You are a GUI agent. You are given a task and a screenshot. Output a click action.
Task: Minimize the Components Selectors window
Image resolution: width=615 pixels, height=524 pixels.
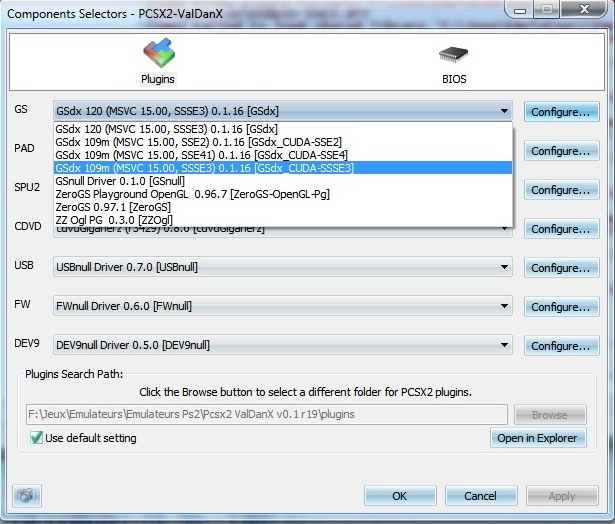coord(520,10)
